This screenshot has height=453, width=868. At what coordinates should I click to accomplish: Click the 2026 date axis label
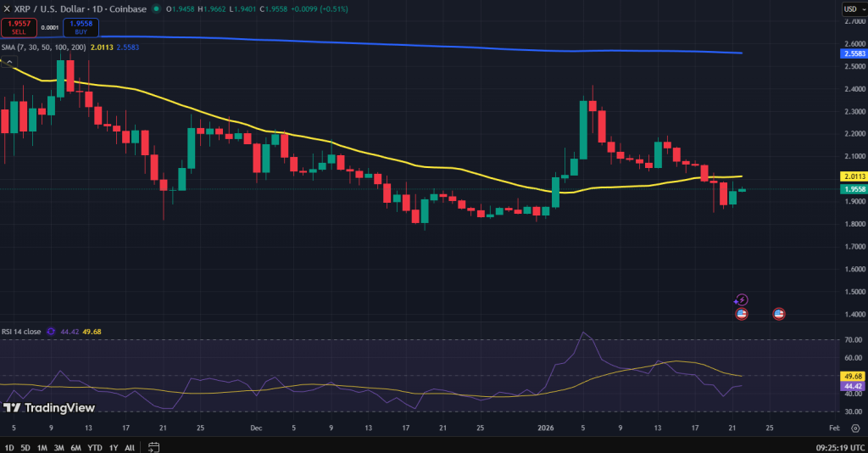[x=546, y=428]
